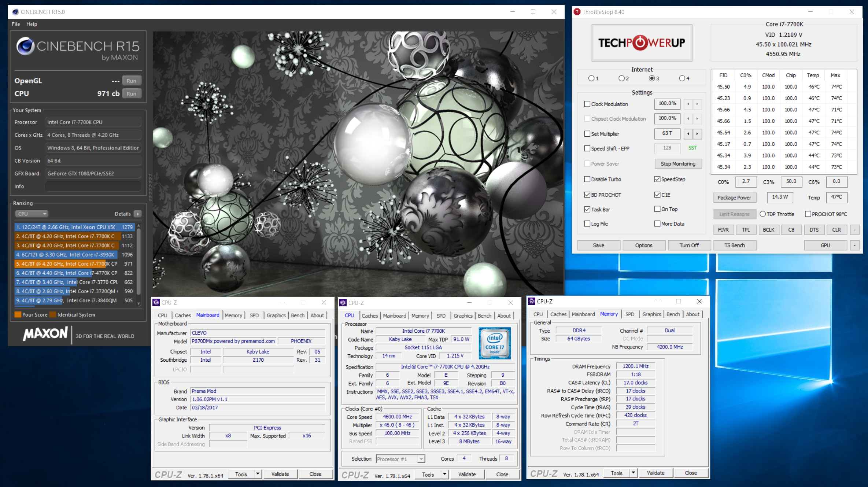
Task: Click the Details arrow button in Ranking
Action: (x=138, y=214)
